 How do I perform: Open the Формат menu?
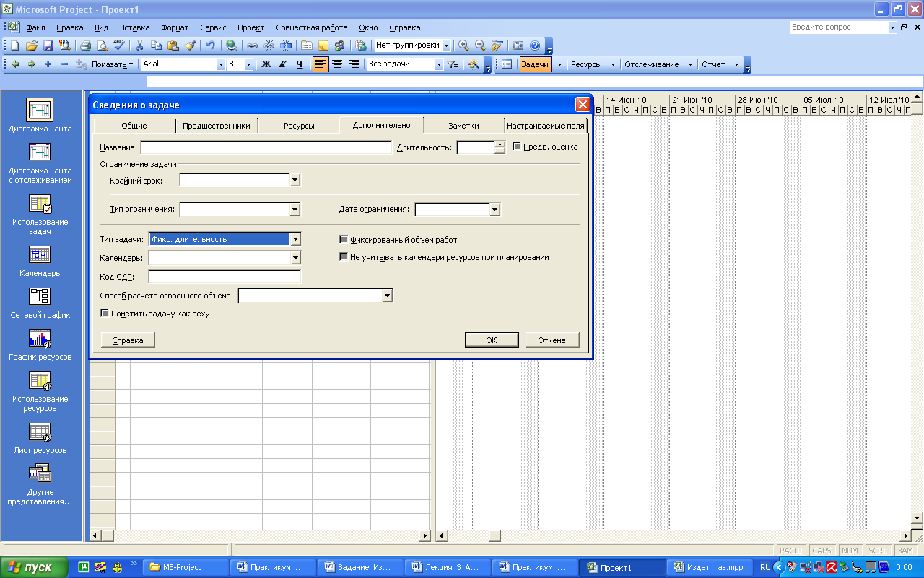coord(175,27)
